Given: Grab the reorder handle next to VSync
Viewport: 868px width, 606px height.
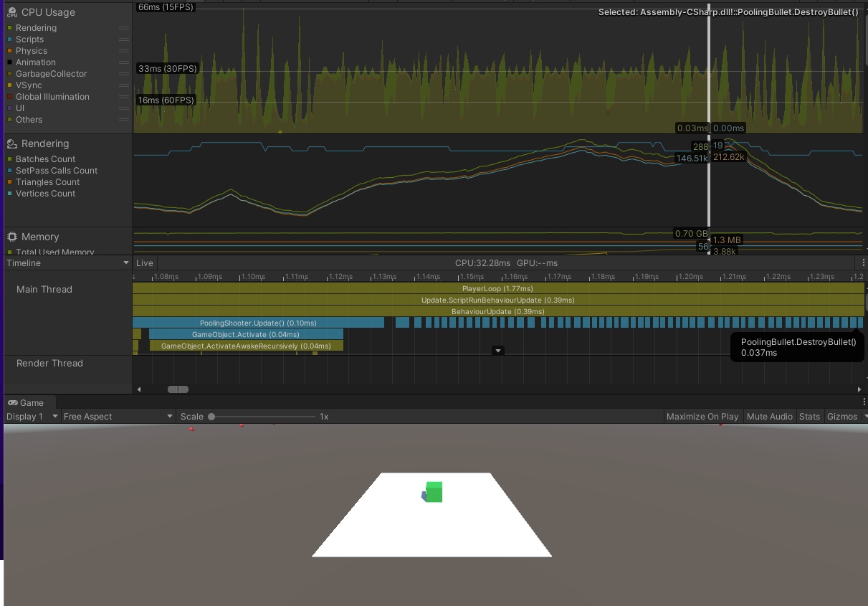Looking at the screenshot, I should pos(124,85).
